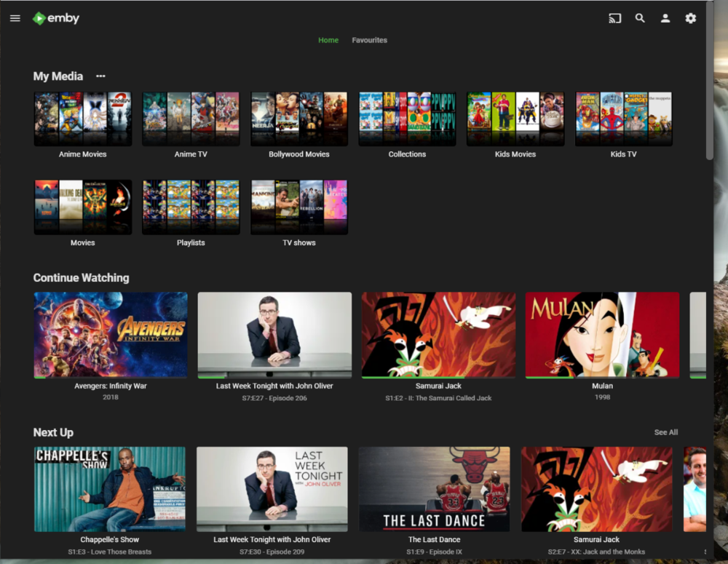Resume Avengers: Infinity War thumbnail
This screenshot has width=728, height=564.
click(111, 335)
